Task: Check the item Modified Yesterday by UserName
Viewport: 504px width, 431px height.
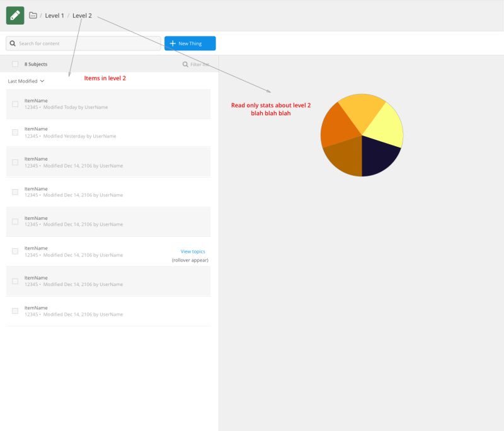Action: coord(14,132)
